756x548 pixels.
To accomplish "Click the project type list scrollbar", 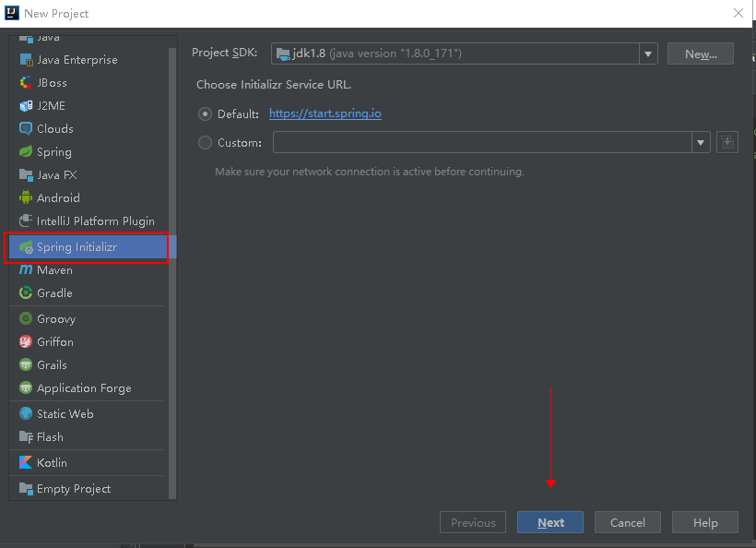I will click(x=172, y=273).
